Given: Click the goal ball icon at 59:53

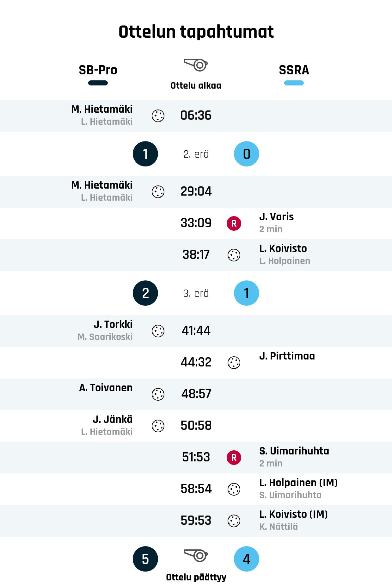Looking at the screenshot, I should (234, 521).
